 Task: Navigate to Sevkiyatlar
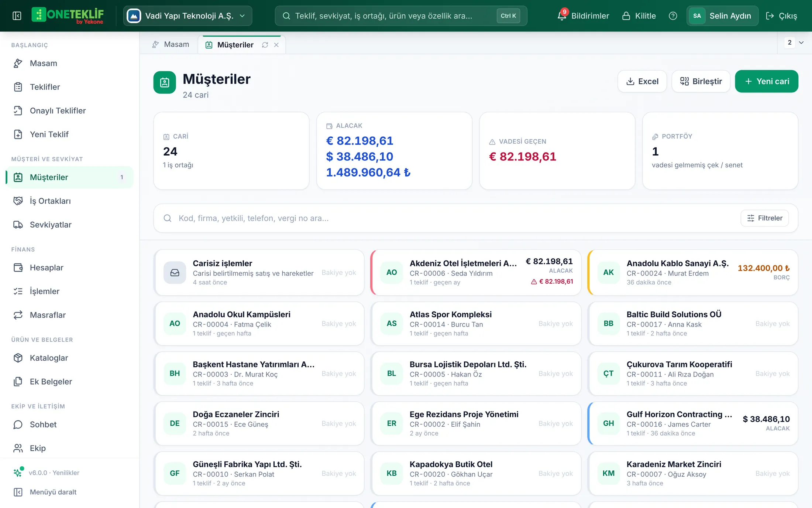69,225
